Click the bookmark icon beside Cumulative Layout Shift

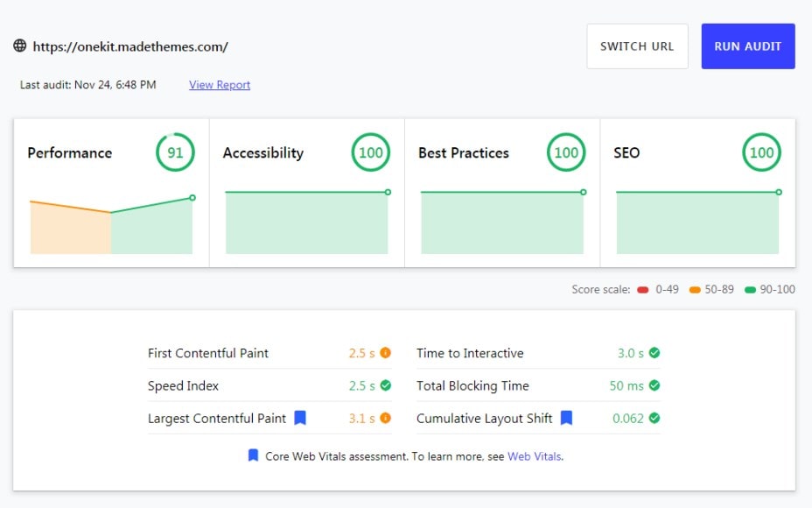pos(566,418)
